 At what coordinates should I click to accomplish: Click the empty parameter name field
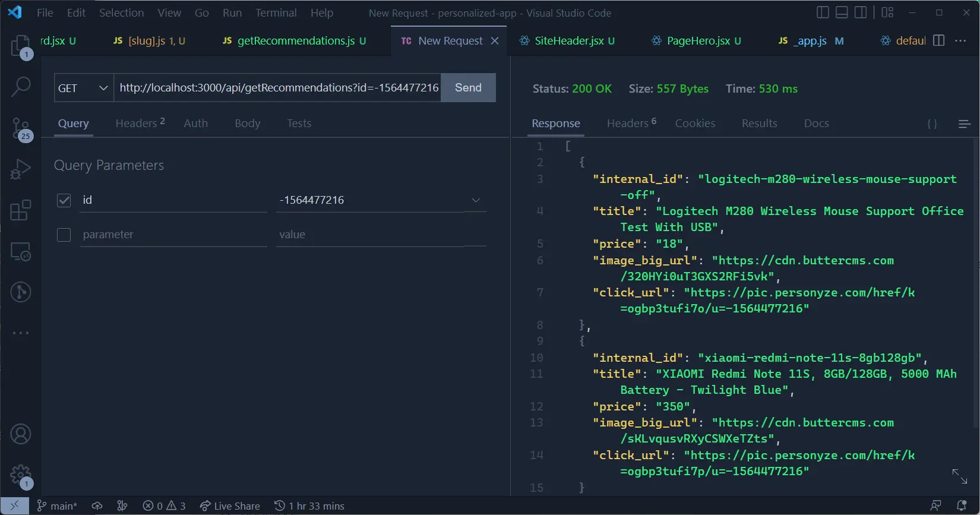173,235
